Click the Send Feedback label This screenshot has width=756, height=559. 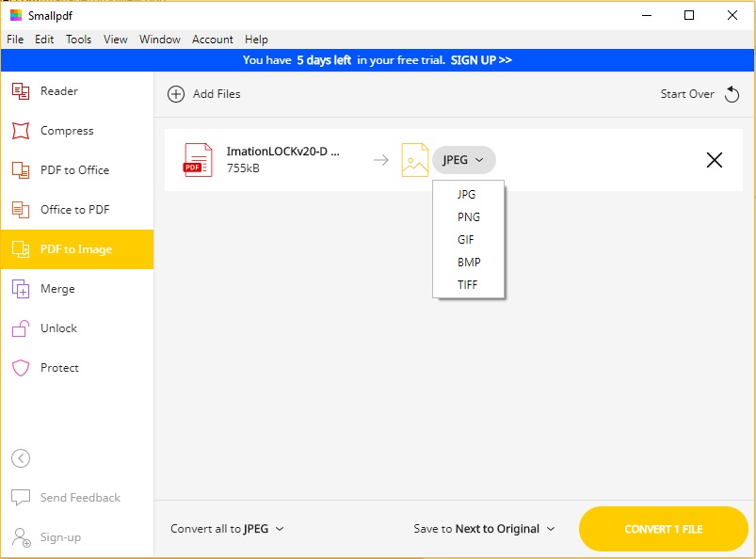tap(80, 497)
